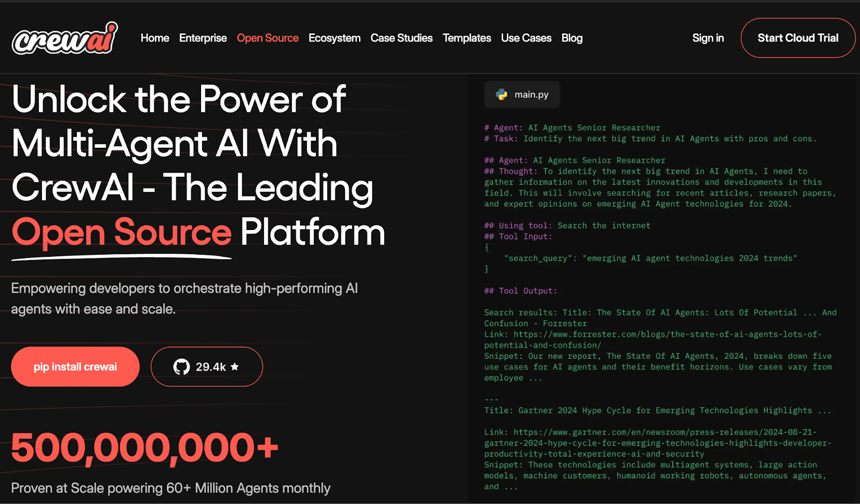Click the pip install crewai button

75,367
